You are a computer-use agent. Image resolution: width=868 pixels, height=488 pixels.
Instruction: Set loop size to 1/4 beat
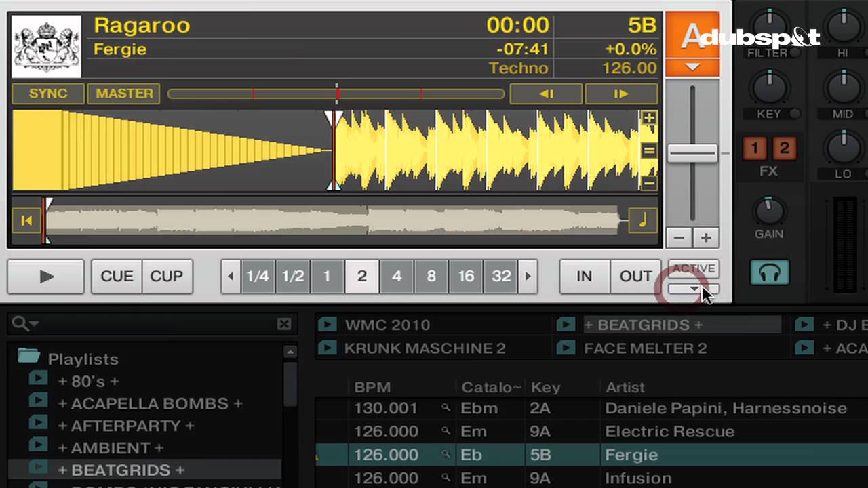coord(257,276)
